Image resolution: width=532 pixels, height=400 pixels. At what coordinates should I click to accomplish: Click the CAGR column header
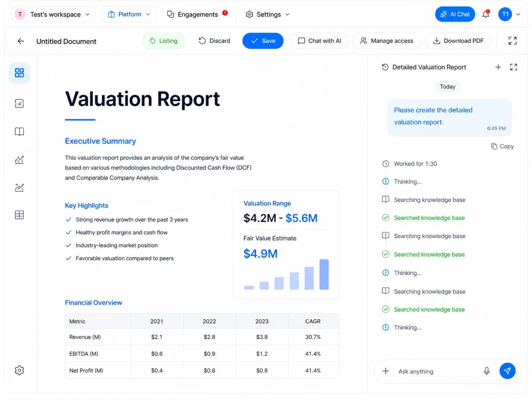click(x=313, y=322)
